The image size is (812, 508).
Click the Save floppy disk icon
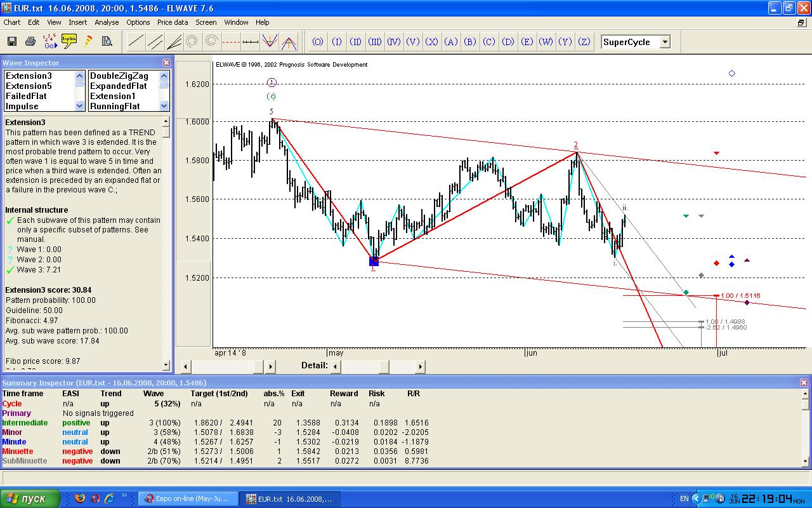(x=11, y=42)
